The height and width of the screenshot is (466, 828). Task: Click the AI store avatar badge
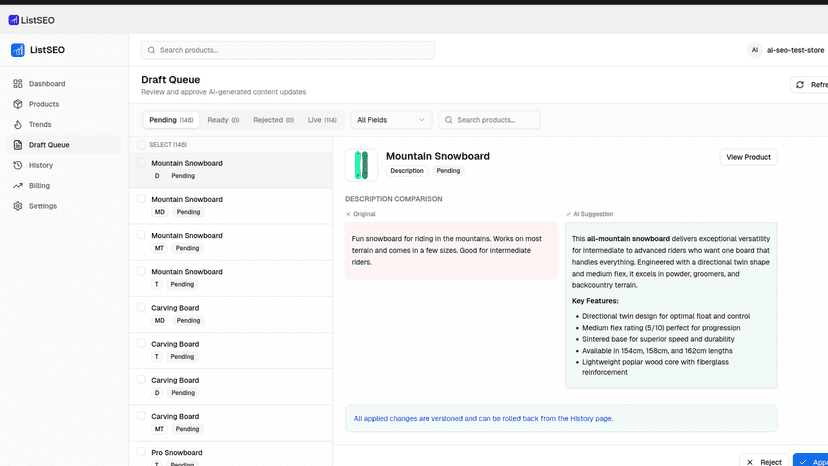point(755,50)
